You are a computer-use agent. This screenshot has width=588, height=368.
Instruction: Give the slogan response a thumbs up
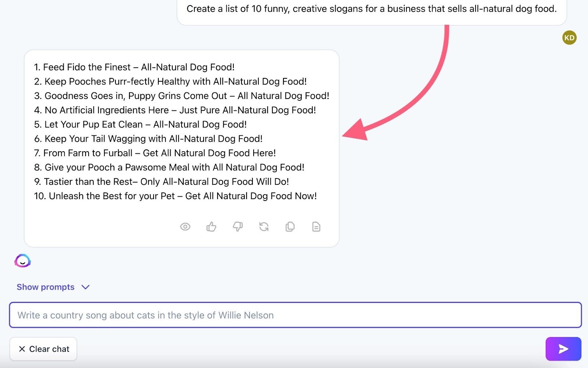[211, 227]
